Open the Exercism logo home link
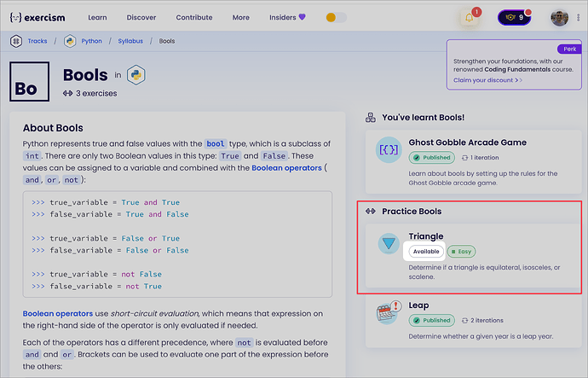 [37, 17]
